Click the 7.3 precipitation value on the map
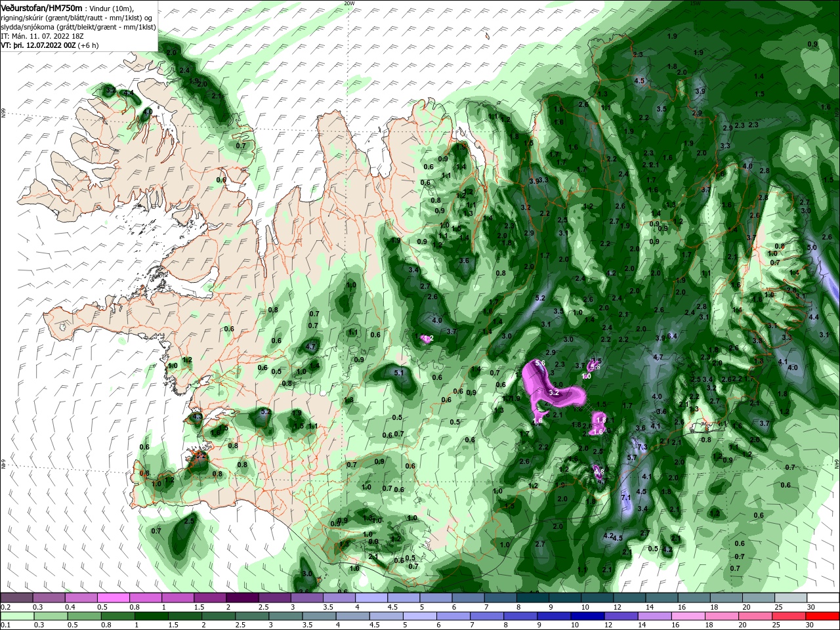 (x=642, y=448)
